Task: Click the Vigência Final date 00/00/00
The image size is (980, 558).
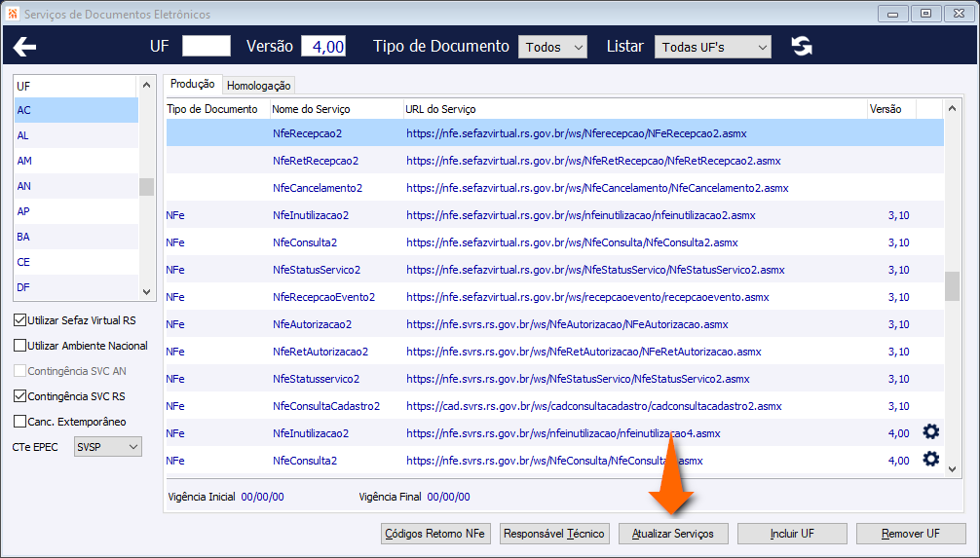Action: [449, 497]
